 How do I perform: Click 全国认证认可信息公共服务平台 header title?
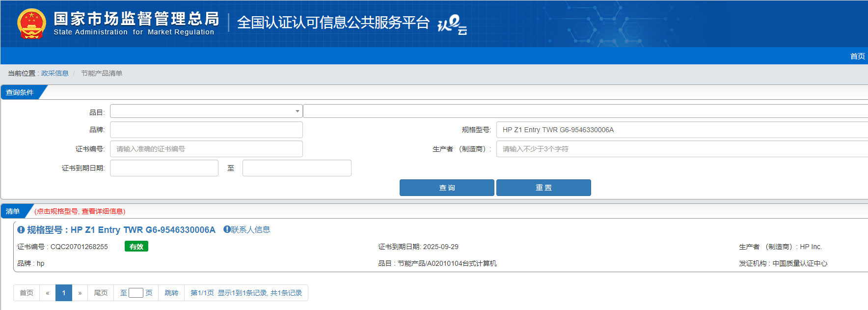(x=333, y=23)
